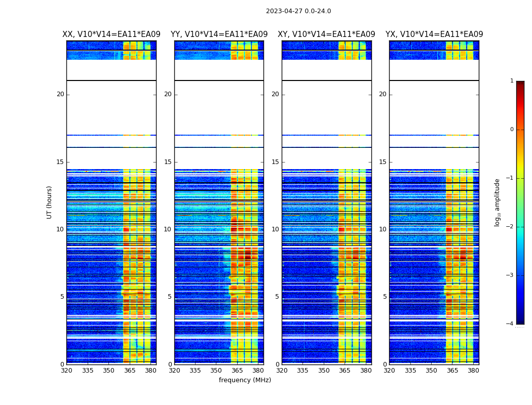Screen dimensions: 532x405
Task: Click the amplitude colorbar gradient
Action: 520,202
